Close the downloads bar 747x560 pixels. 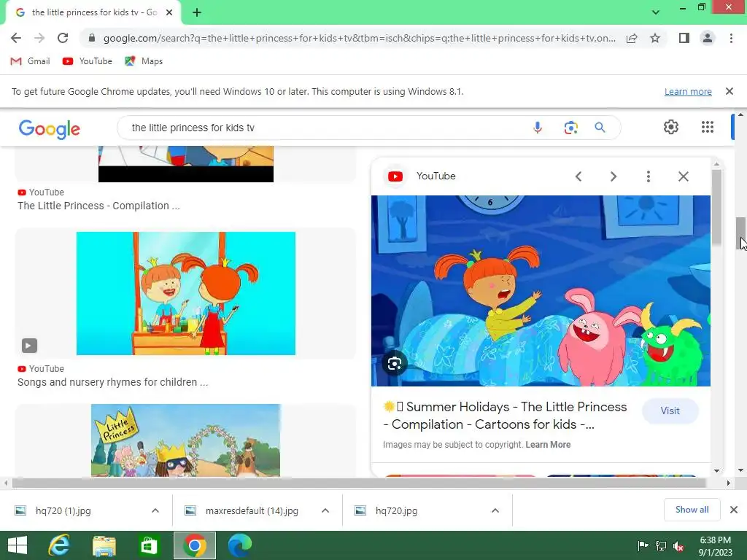pyautogui.click(x=734, y=510)
